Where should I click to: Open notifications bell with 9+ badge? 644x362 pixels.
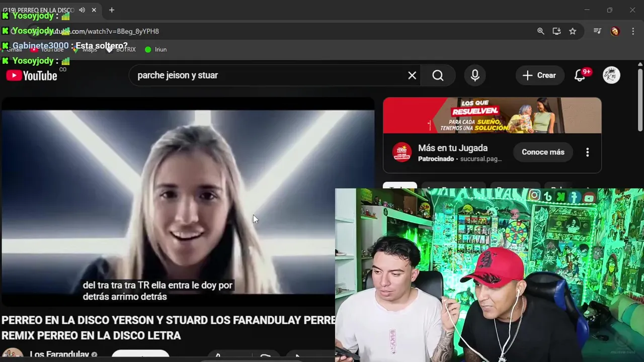[x=580, y=75]
